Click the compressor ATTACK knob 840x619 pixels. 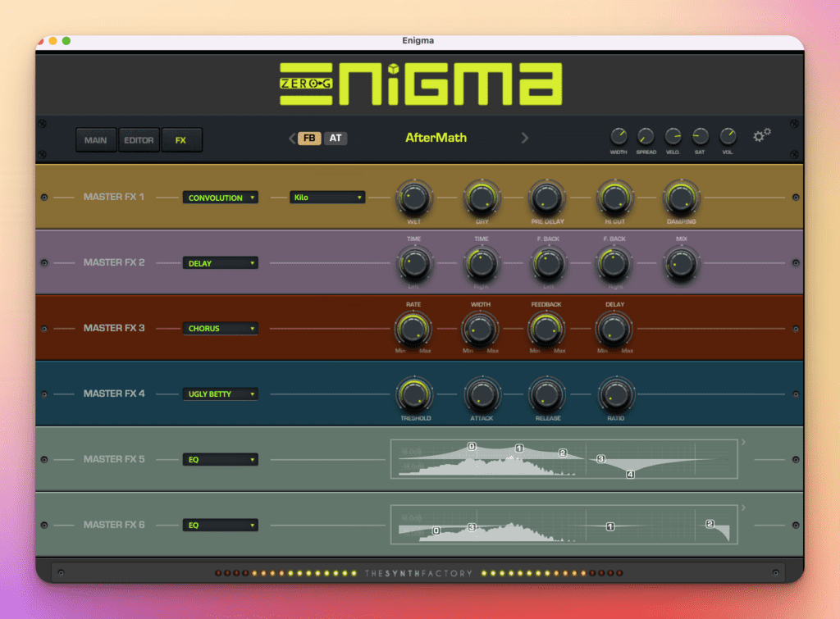(x=482, y=395)
